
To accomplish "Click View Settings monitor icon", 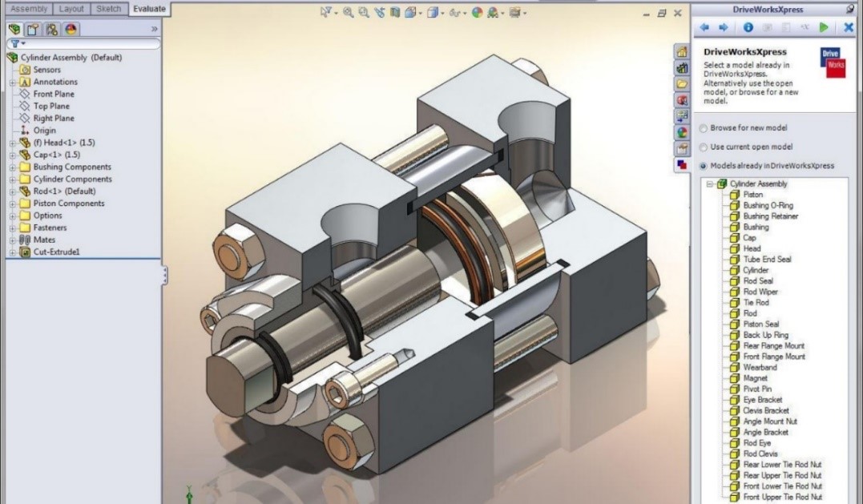I will 514,12.
